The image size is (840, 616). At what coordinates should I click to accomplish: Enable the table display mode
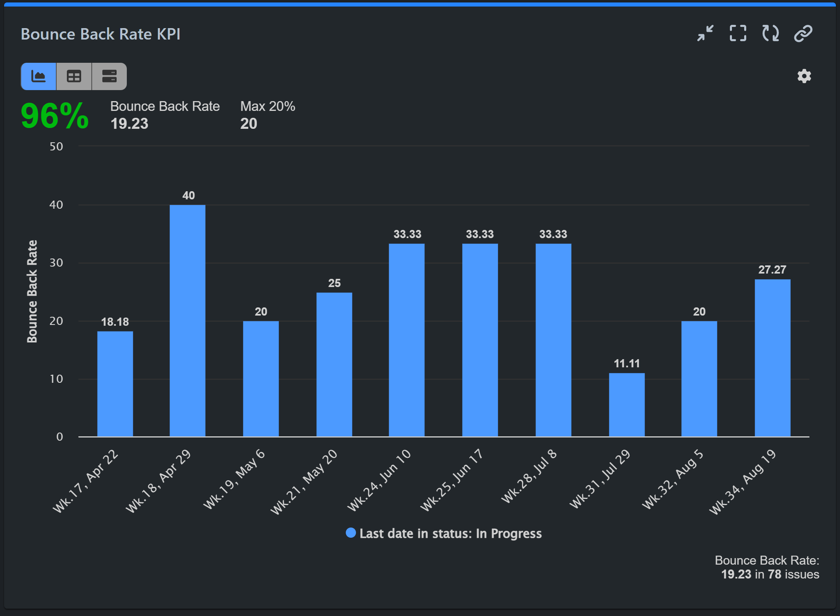(74, 76)
